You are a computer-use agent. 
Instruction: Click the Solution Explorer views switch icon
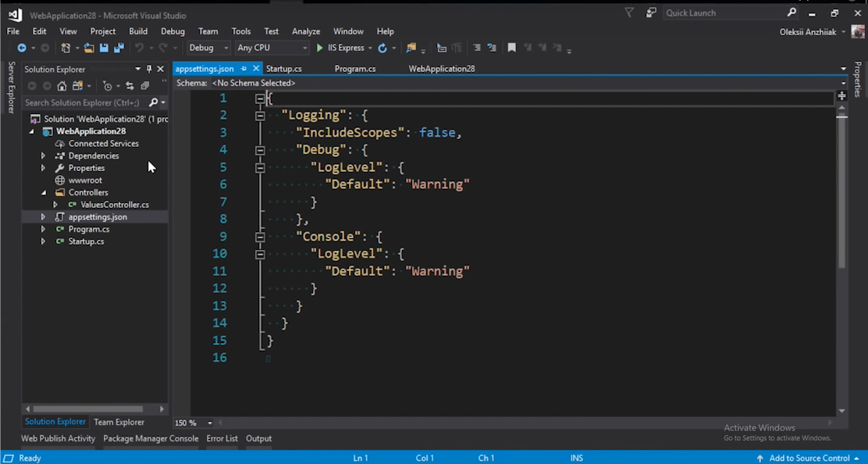pyautogui.click(x=77, y=86)
